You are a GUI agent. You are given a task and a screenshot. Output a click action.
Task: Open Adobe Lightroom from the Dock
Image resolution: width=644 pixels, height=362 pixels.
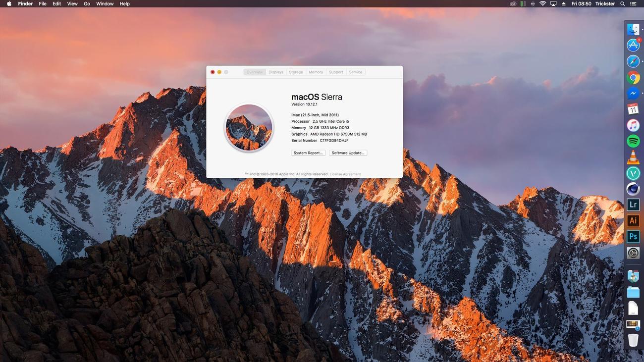[633, 205]
